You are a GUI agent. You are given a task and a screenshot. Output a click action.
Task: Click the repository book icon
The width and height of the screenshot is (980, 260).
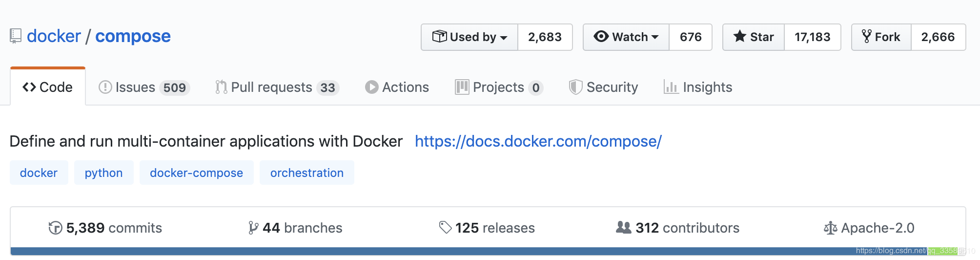pos(16,36)
